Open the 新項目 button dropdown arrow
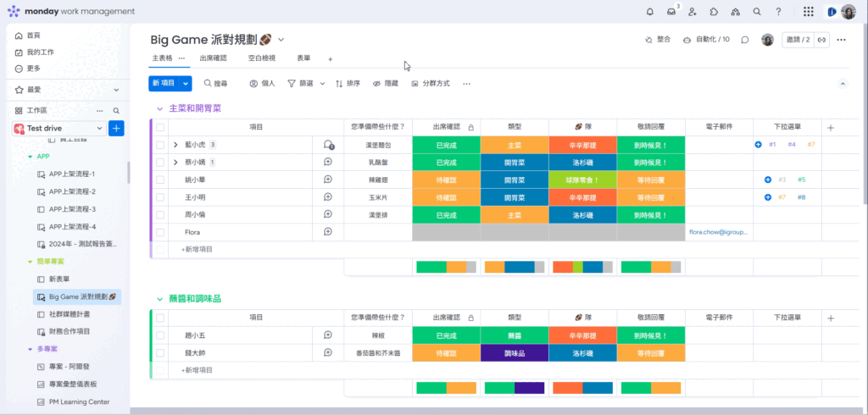The width and height of the screenshot is (868, 415). click(186, 84)
